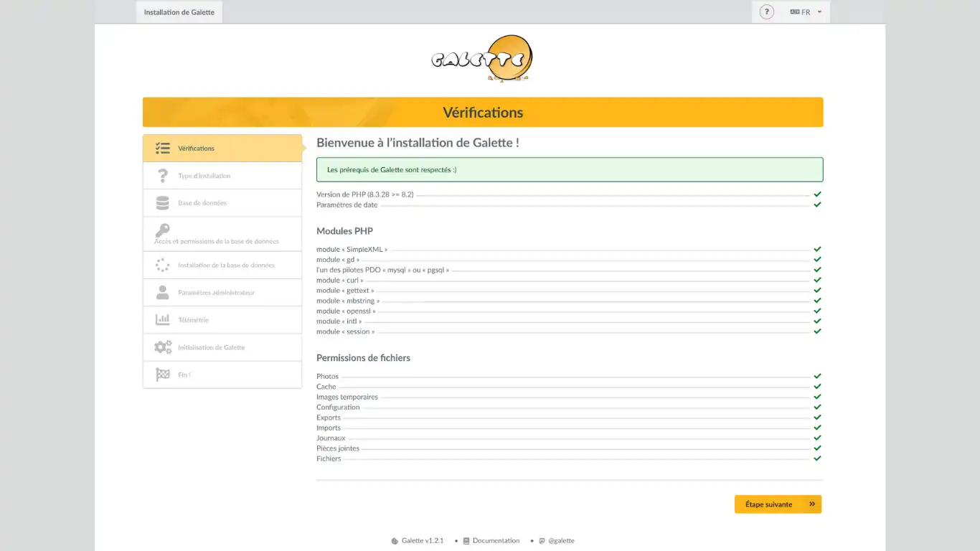Select the Paramètres administrateur step
Screen dimensions: 980x551
[x=222, y=293]
